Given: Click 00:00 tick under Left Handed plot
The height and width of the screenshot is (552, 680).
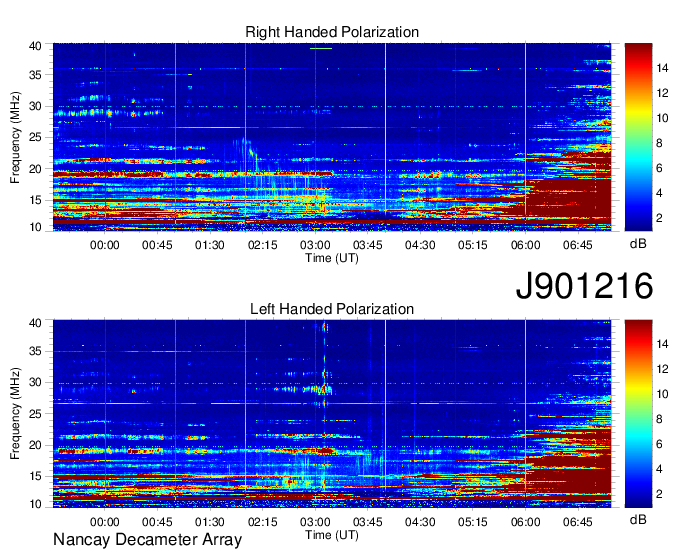Looking at the screenshot, I should click(105, 522).
